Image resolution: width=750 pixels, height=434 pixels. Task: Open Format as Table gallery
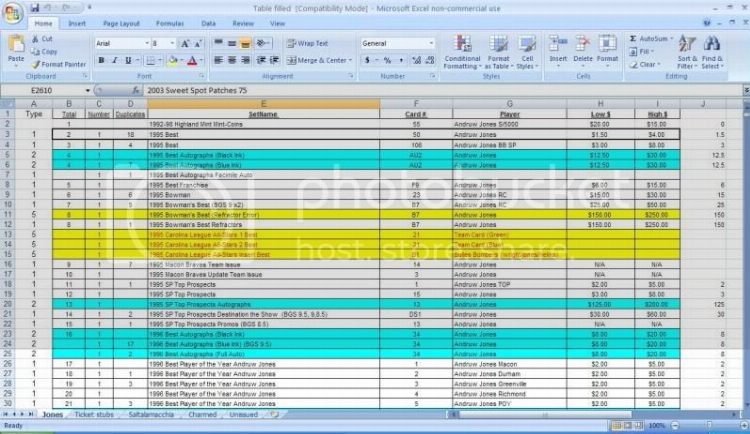[498, 52]
